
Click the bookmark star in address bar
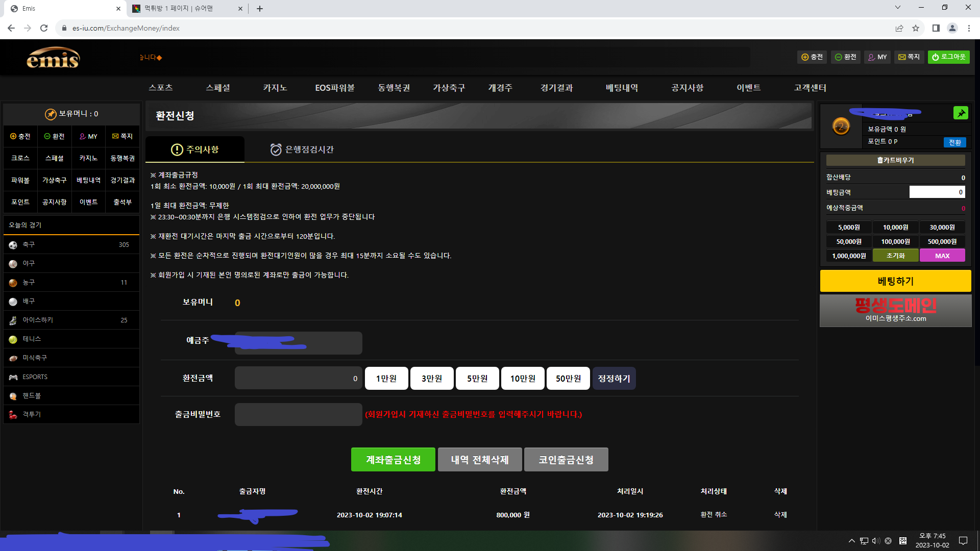916,28
